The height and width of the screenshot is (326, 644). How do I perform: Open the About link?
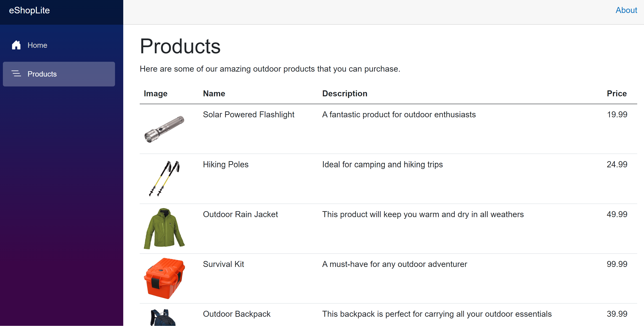pyautogui.click(x=626, y=10)
